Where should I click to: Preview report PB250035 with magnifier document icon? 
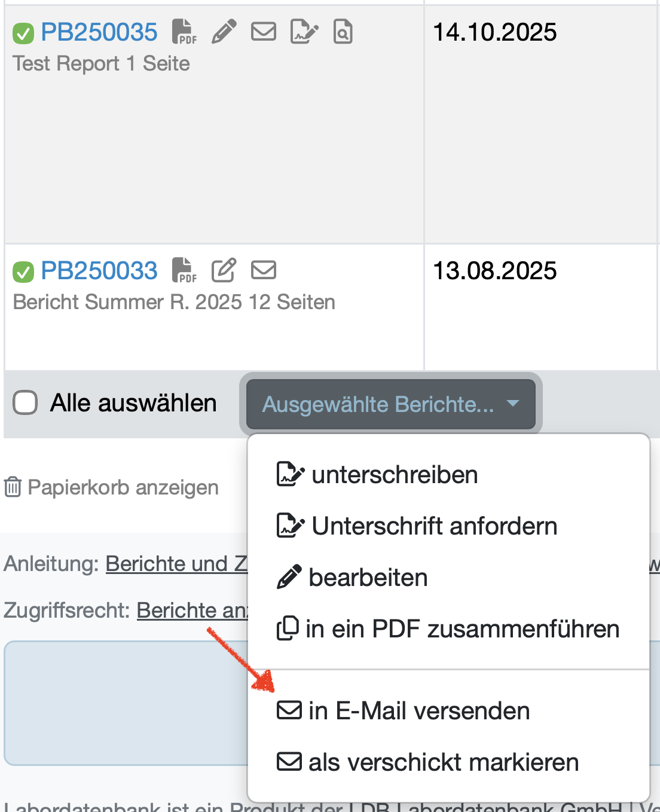(x=343, y=32)
